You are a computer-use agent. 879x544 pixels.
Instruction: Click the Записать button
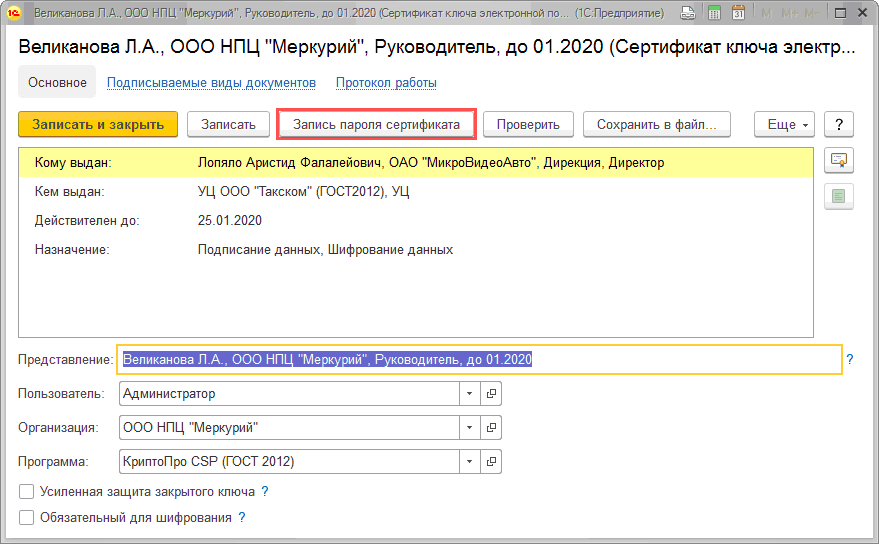228,125
